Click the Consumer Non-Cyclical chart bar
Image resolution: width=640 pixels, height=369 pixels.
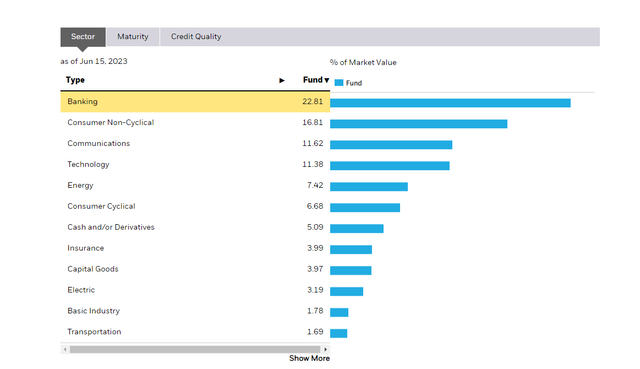tap(419, 124)
